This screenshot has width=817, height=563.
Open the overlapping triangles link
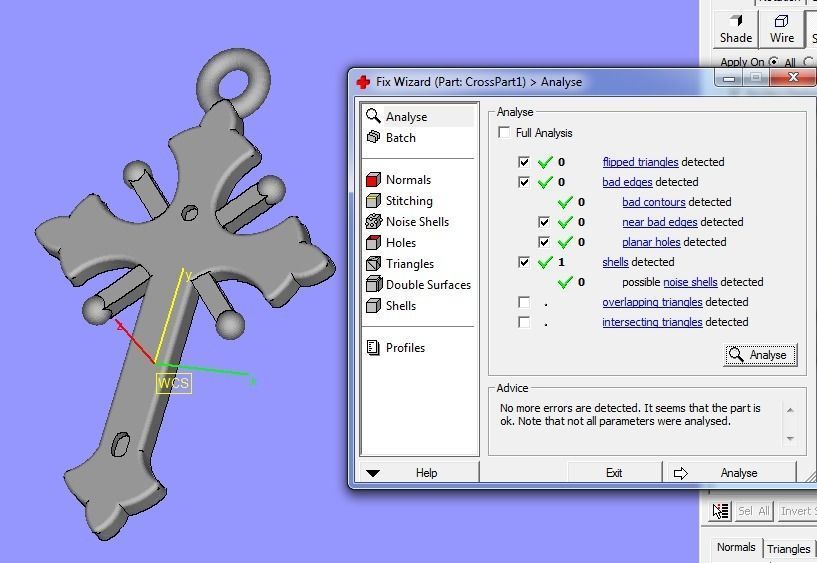click(652, 302)
